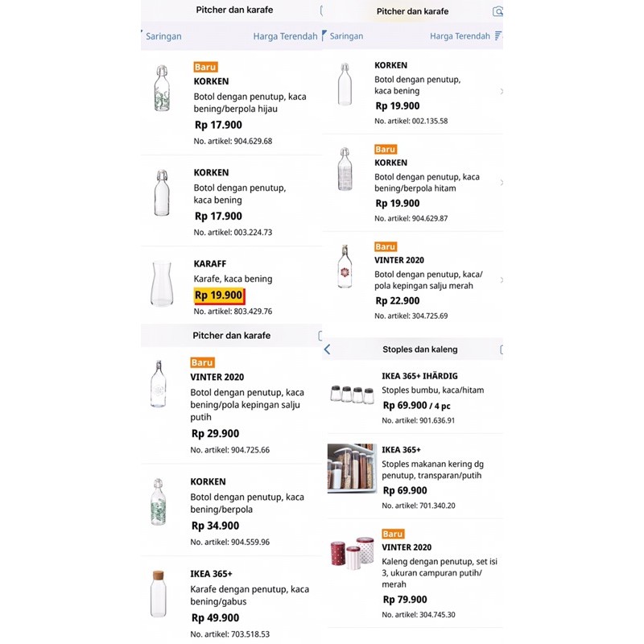Tap the Saringan filter button in left panel
Viewport: 644px width, 644px height.
click(163, 36)
